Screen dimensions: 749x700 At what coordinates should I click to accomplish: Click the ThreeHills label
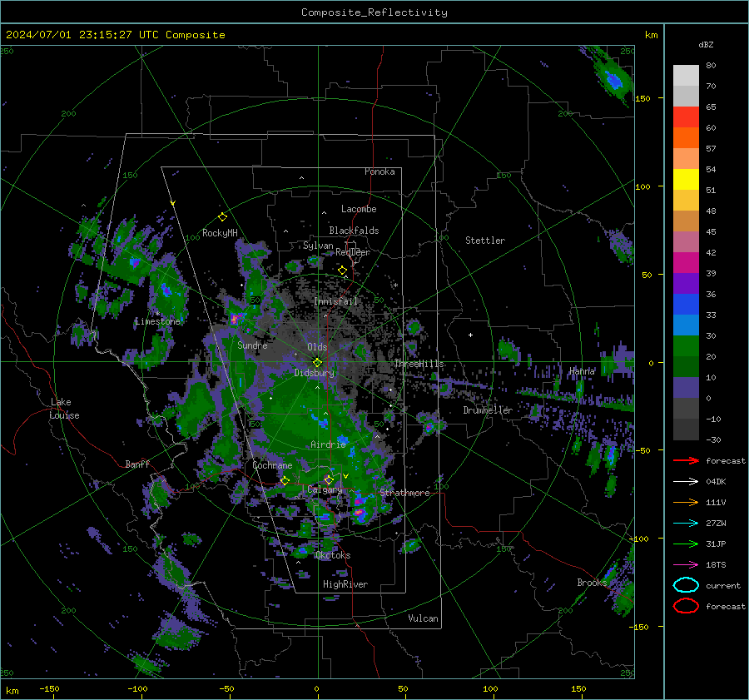[419, 364]
